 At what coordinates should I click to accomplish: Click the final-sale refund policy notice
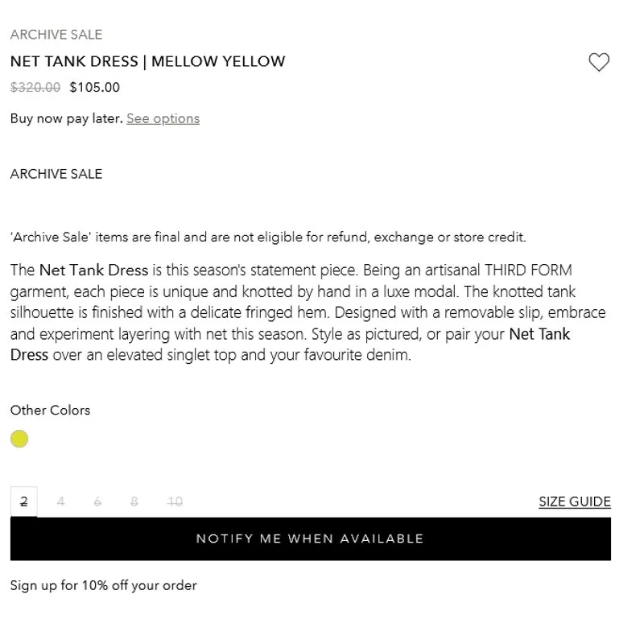[x=267, y=237]
